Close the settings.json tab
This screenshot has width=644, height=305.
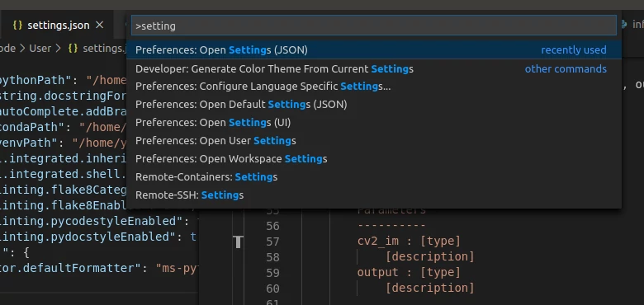(x=99, y=25)
